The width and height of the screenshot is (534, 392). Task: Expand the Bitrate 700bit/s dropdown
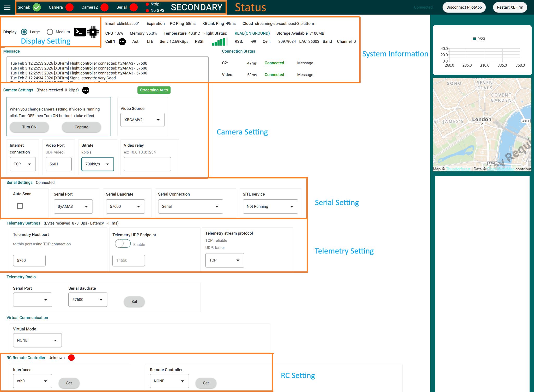click(98, 164)
